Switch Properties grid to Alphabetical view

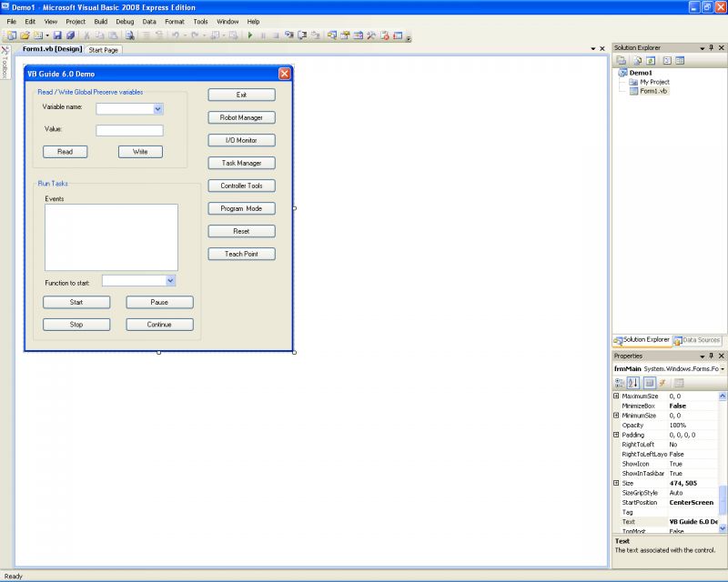(632, 383)
